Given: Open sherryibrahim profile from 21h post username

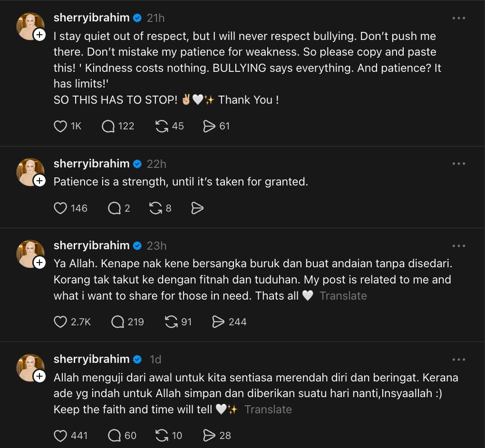Looking at the screenshot, I should coord(91,18).
